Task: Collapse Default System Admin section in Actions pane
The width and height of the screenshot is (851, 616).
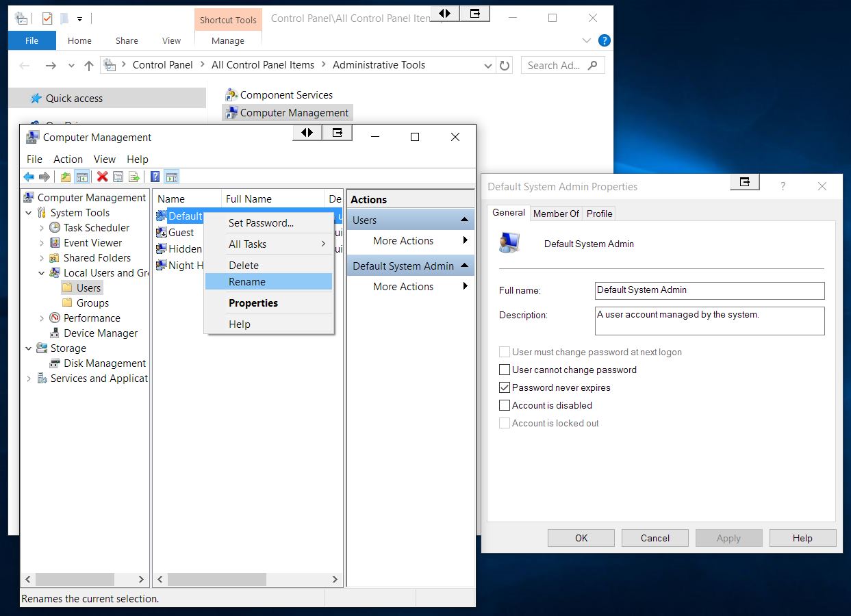Action: pos(465,266)
